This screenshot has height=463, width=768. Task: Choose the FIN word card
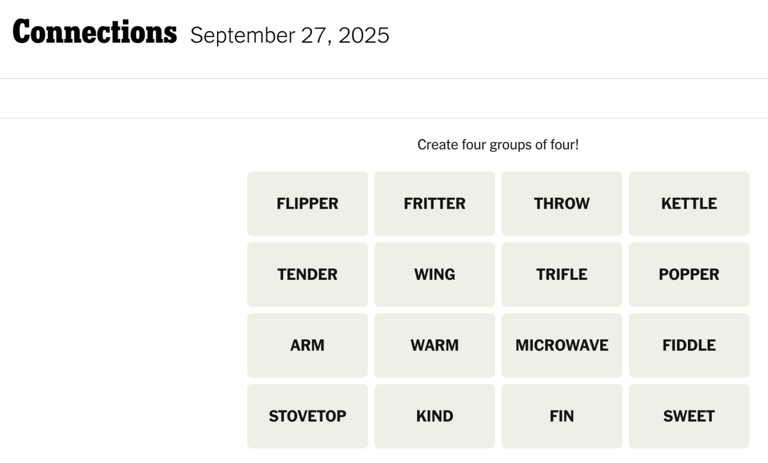tap(561, 417)
